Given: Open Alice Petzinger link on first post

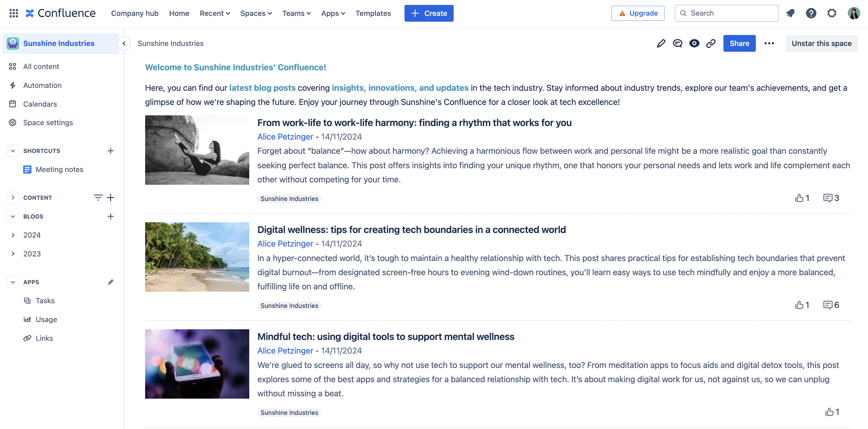Looking at the screenshot, I should coord(285,137).
